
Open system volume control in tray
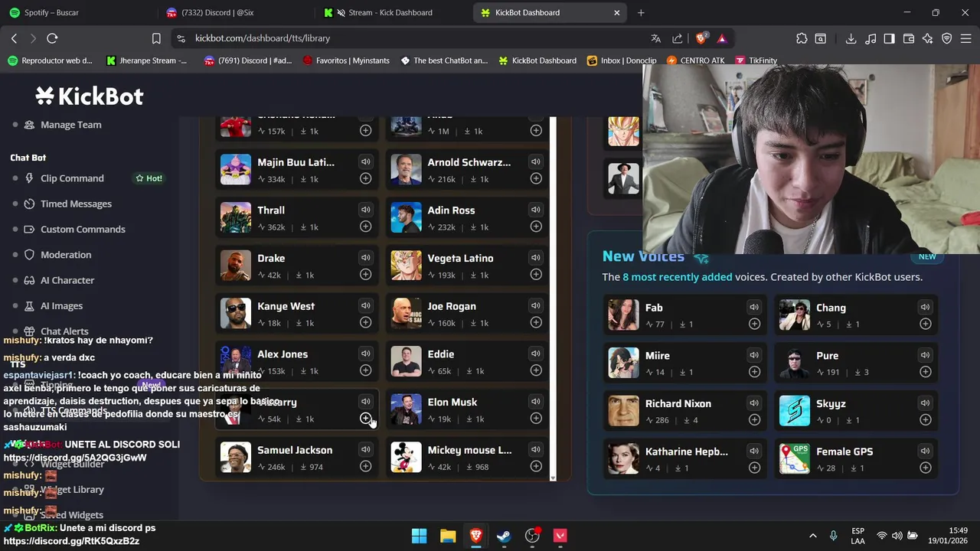[897, 536]
